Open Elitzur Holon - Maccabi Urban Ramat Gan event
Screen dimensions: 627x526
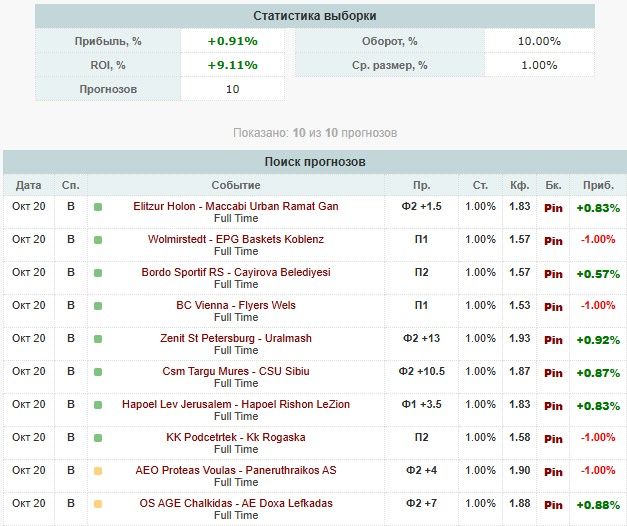pyautogui.click(x=236, y=206)
